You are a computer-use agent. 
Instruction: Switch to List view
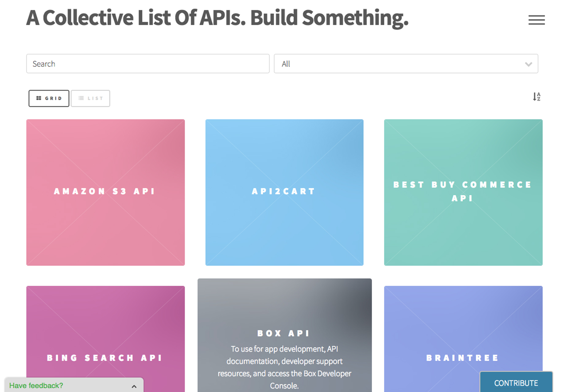(90, 98)
